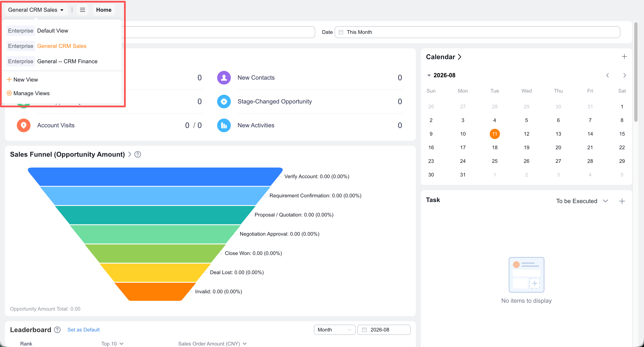The image size is (644, 347).
Task: Click calendar icon in 2026-08 leaderboard field
Action: click(364, 330)
